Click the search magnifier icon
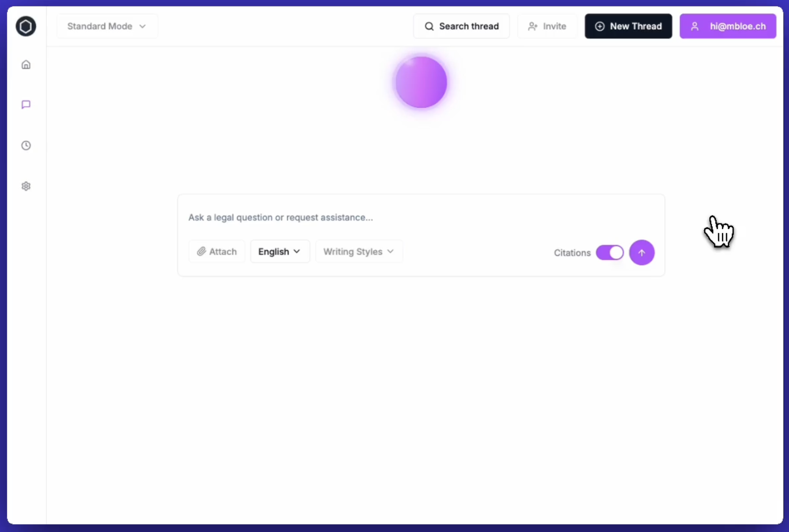This screenshot has height=532, width=789. tap(429, 26)
